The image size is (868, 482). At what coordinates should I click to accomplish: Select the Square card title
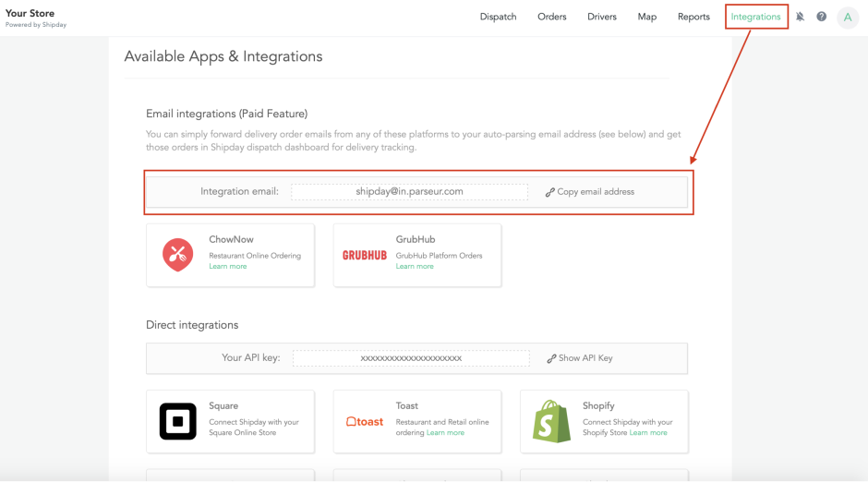tap(223, 406)
